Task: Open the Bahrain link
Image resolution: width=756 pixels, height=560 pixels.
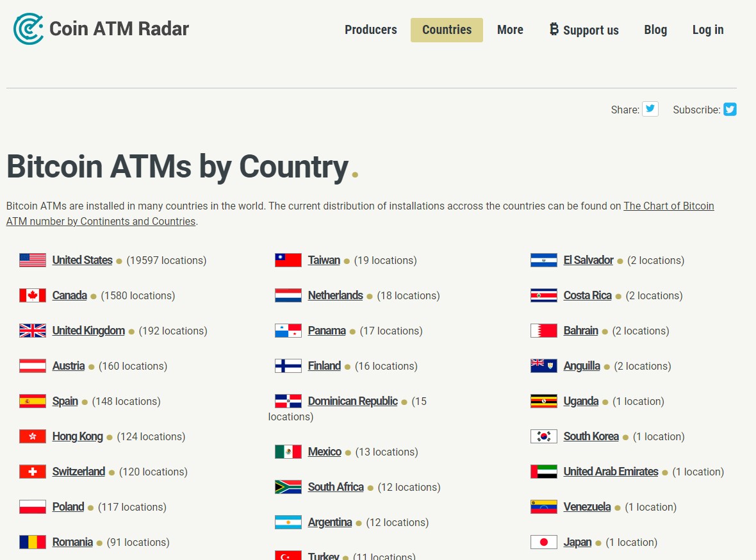Action: (581, 331)
